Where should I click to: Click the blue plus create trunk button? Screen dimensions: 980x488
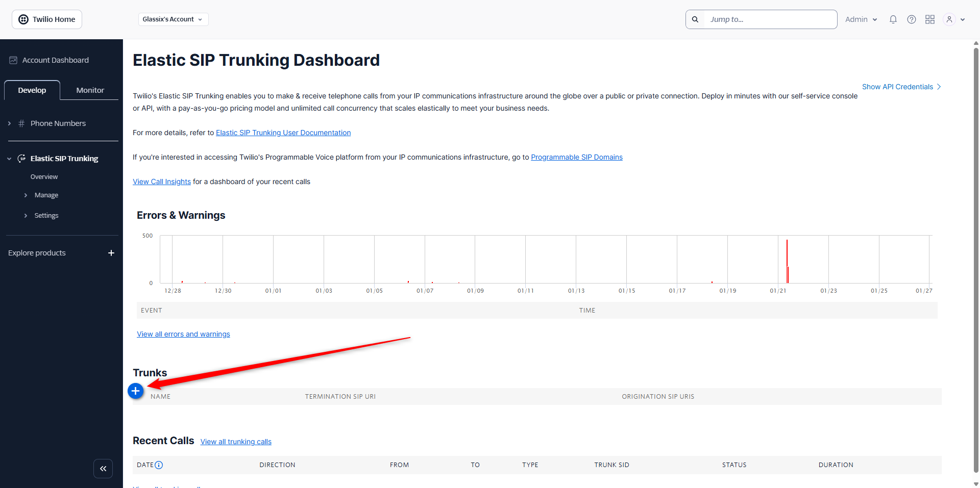pyautogui.click(x=135, y=391)
